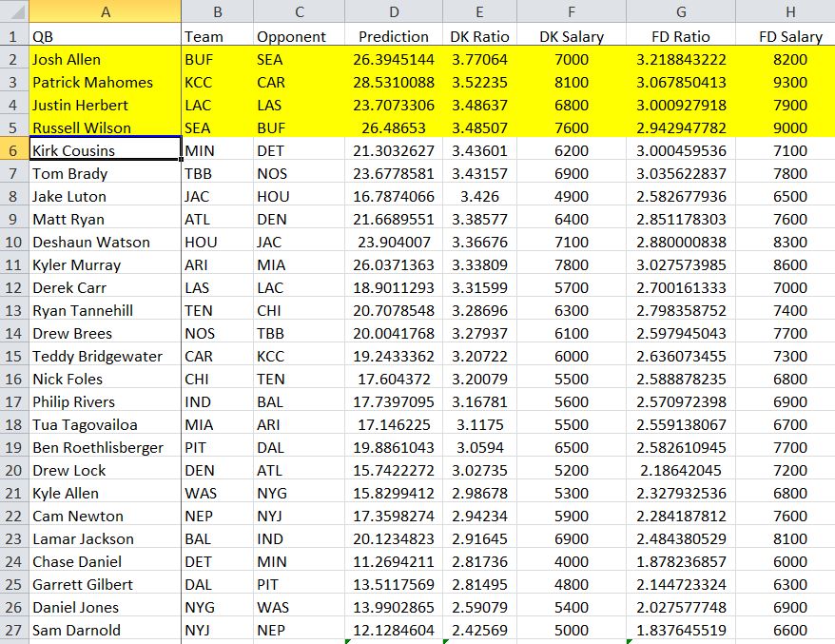Click Prediction value 16.7874066
Viewport: 835px width, 644px height.
point(394,196)
